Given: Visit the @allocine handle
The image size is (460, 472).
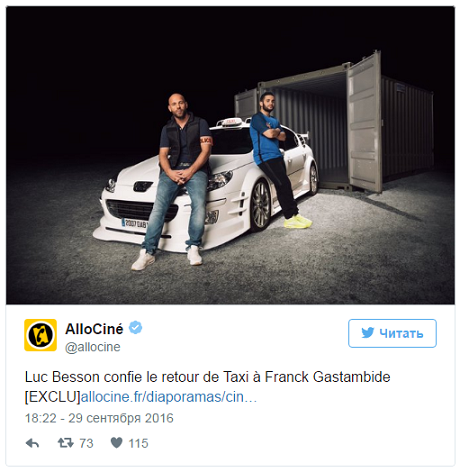Looking at the screenshot, I should coord(92,347).
